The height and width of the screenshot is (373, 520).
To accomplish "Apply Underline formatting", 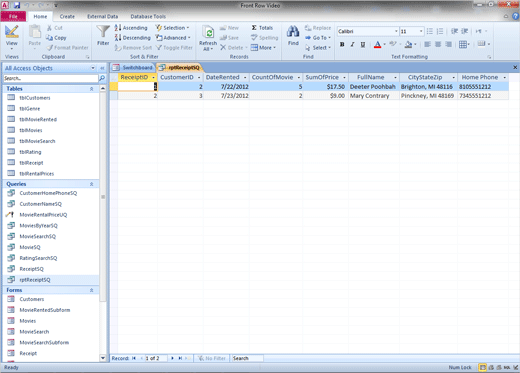I will click(363, 44).
